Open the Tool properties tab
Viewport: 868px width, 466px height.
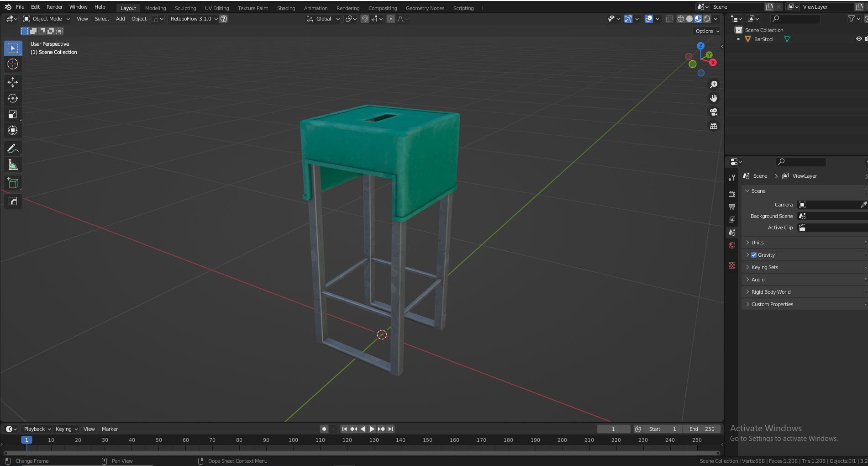pyautogui.click(x=732, y=178)
